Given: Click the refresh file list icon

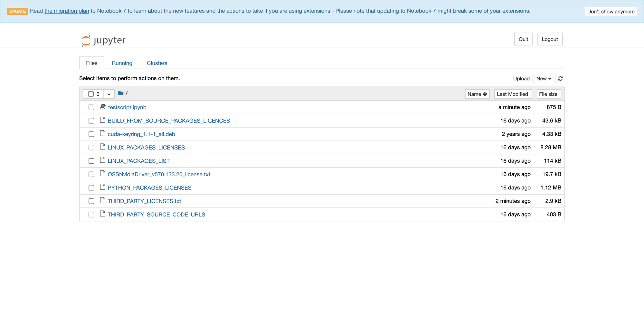Looking at the screenshot, I should click(x=560, y=78).
